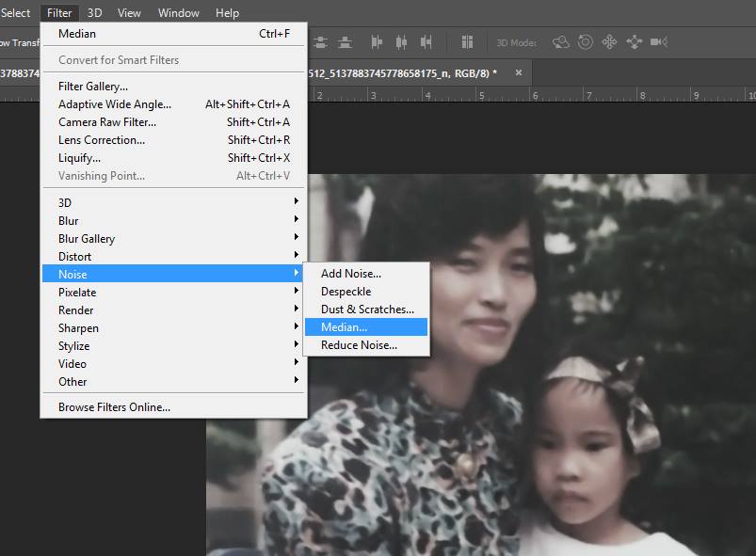Choose Reduce Noise from the submenu
The height and width of the screenshot is (556, 756).
(x=359, y=344)
